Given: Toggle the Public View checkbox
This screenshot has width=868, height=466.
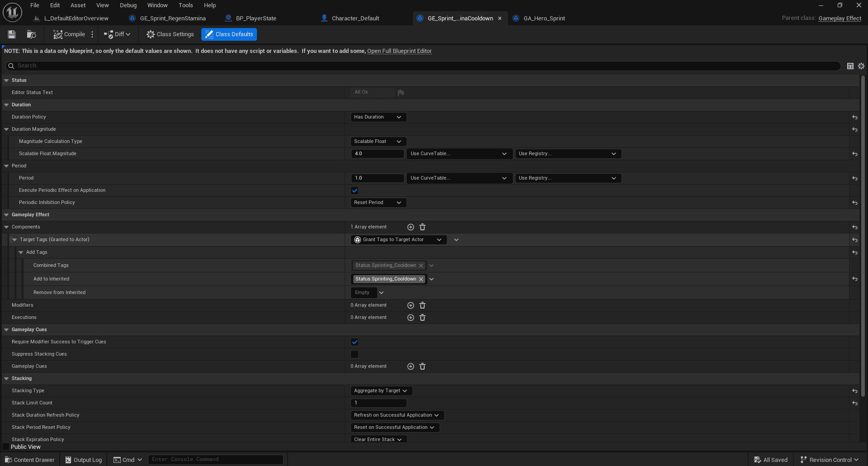Looking at the screenshot, I should coord(6,447).
